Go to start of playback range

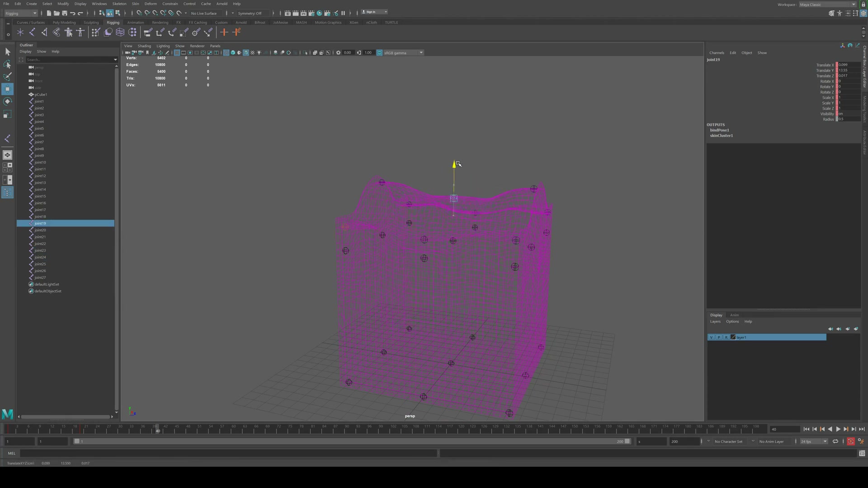pyautogui.click(x=807, y=429)
